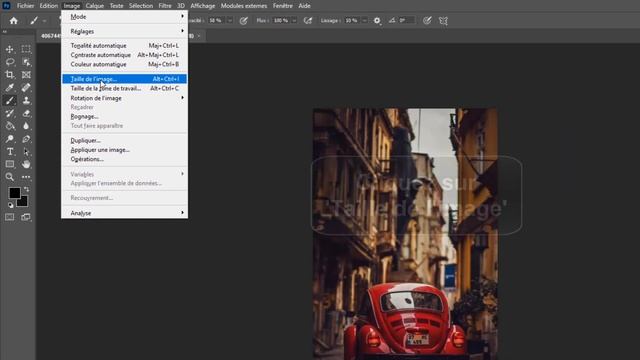The height and width of the screenshot is (360, 640).
Task: Change the screen mode
Action: tap(26, 217)
